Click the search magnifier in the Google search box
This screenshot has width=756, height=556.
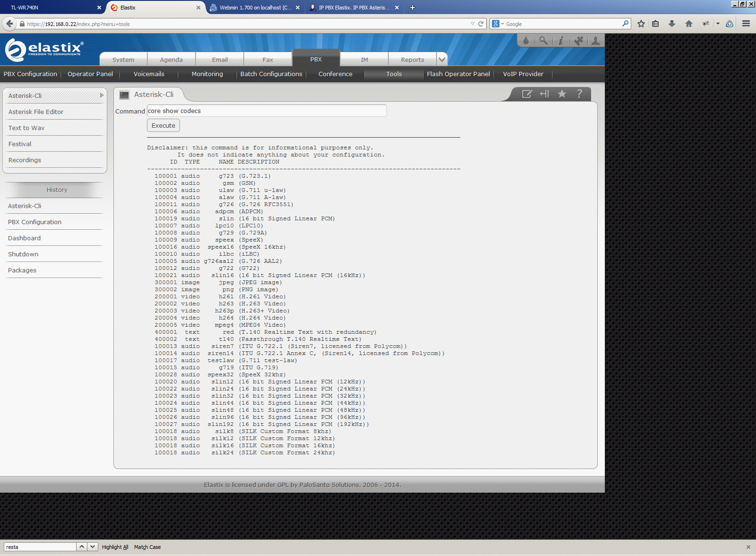626,23
